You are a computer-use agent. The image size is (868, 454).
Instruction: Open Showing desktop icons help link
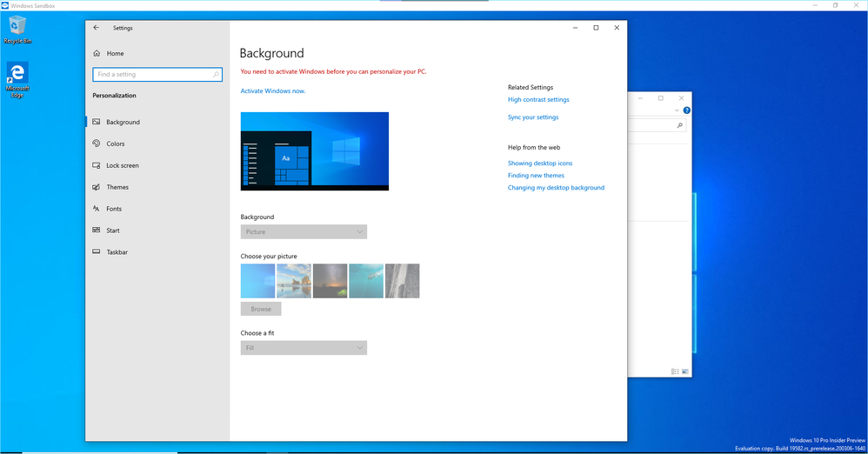[x=540, y=164]
